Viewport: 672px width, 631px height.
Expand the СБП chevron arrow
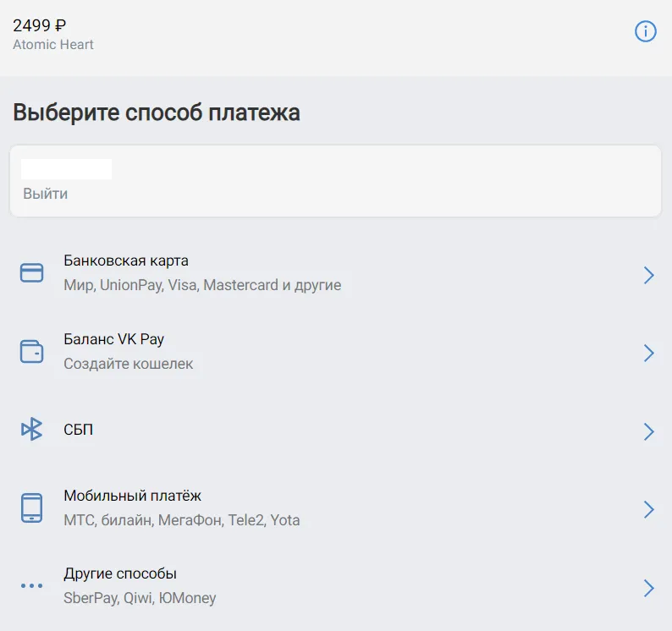[x=649, y=431]
